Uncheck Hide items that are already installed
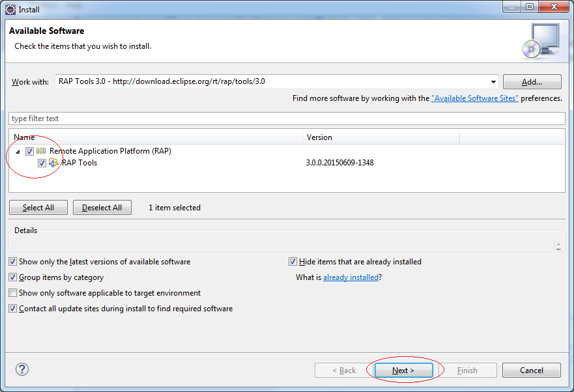The height and width of the screenshot is (392, 574). (293, 261)
